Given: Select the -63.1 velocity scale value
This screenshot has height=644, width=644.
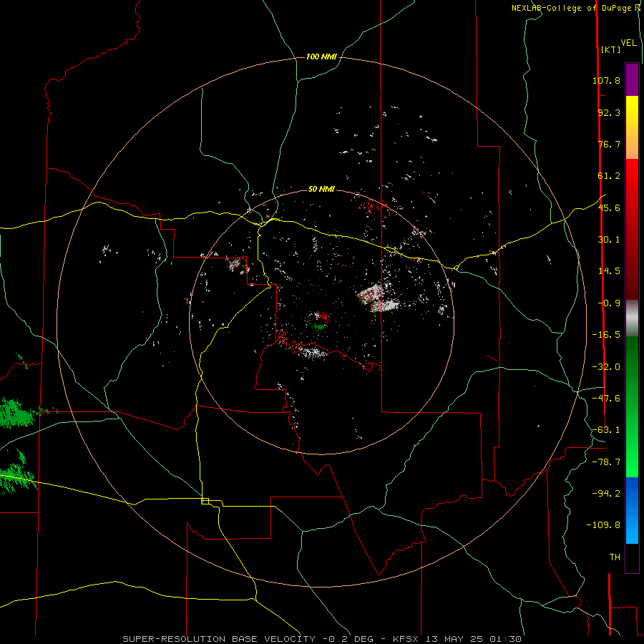Looking at the screenshot, I should [606, 430].
